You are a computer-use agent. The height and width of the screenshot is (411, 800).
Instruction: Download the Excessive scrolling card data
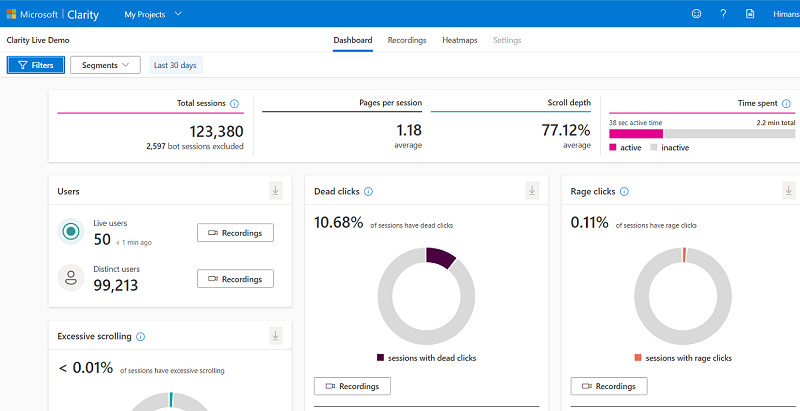point(275,336)
